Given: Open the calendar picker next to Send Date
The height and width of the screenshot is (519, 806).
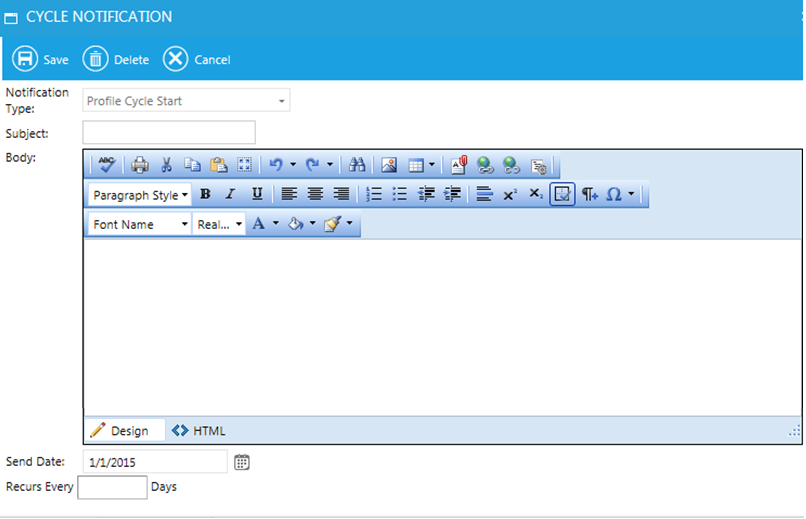Looking at the screenshot, I should coord(241,462).
